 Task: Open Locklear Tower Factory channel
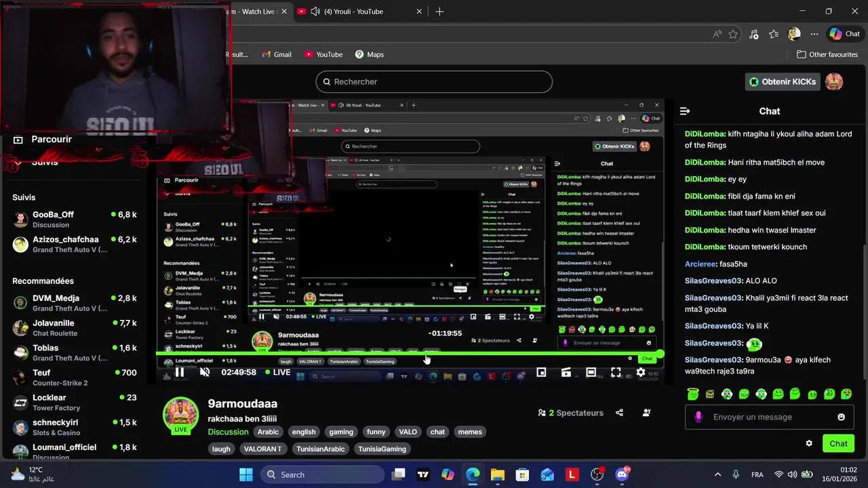click(75, 403)
